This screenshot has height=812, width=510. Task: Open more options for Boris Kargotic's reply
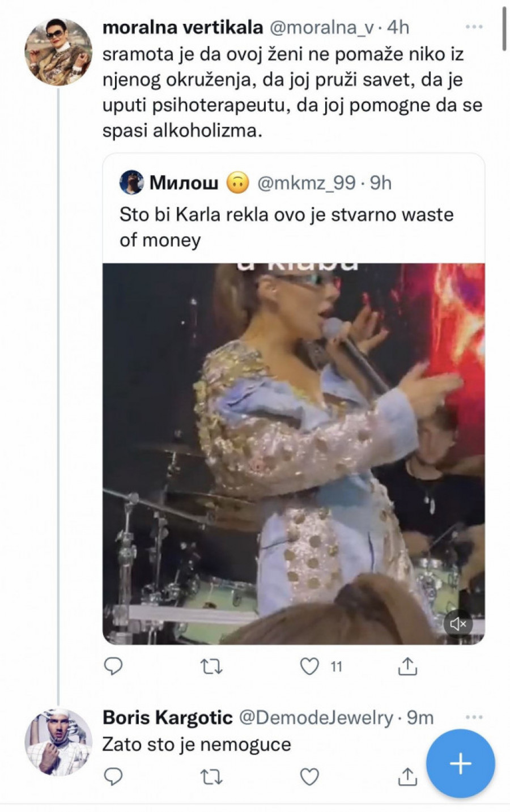474,717
